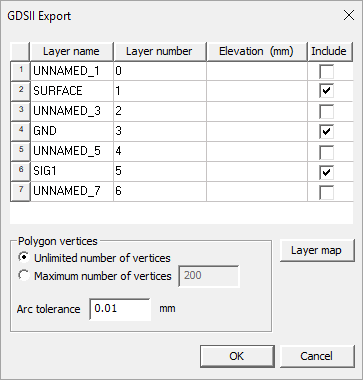The image size is (363, 380).
Task: Click layer number 2 cell for UNNAMED_3
Action: [160, 111]
